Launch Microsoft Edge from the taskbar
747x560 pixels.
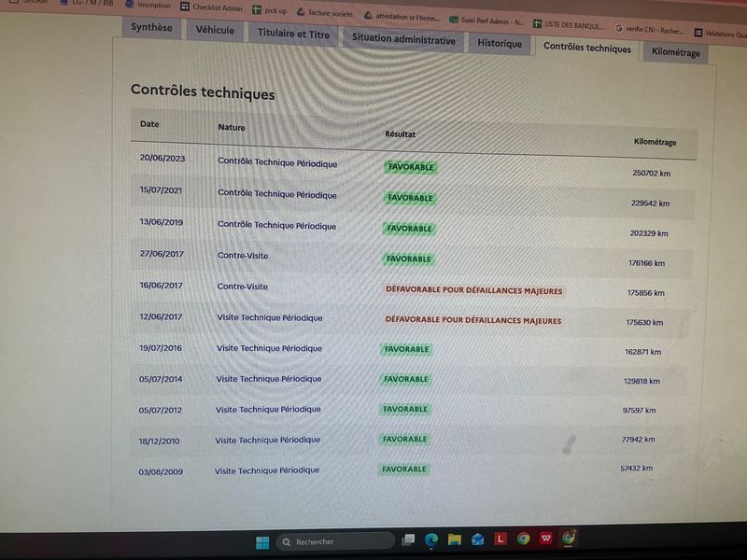[x=431, y=539]
